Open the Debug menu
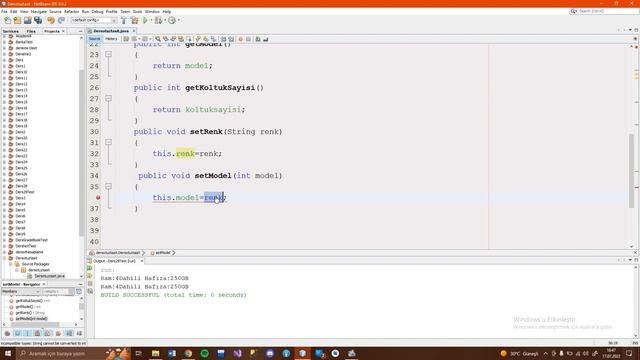 click(97, 12)
